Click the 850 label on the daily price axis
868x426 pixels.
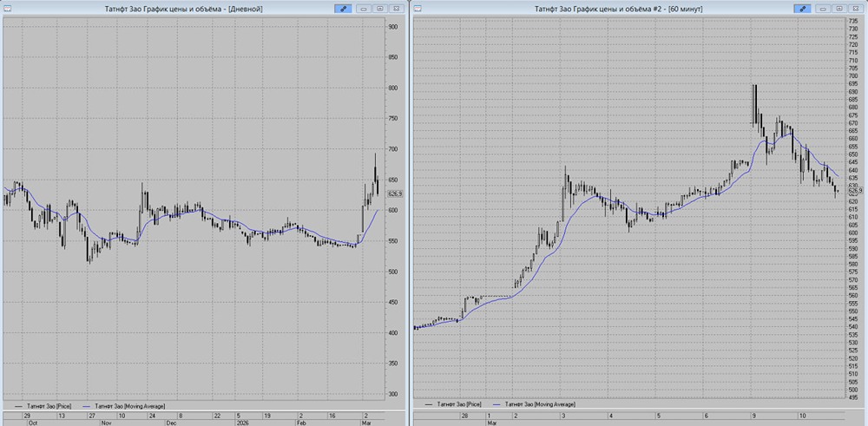(x=393, y=57)
